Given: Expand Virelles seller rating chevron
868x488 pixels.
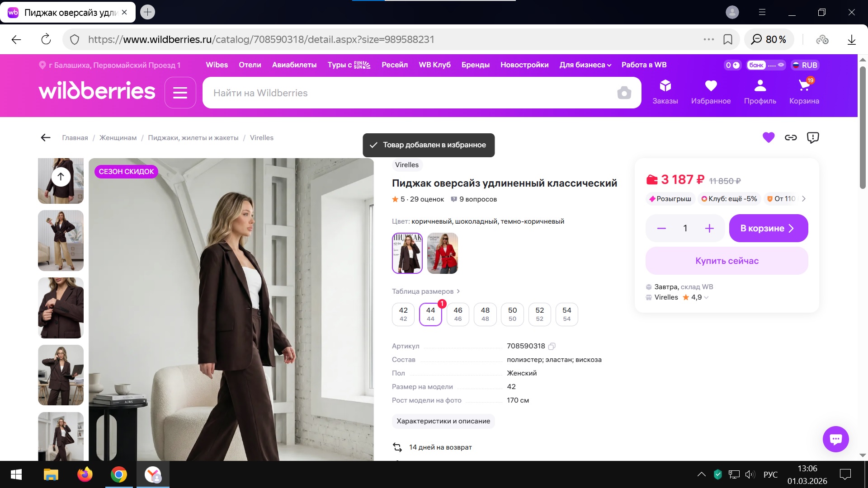Looking at the screenshot, I should [x=706, y=298].
